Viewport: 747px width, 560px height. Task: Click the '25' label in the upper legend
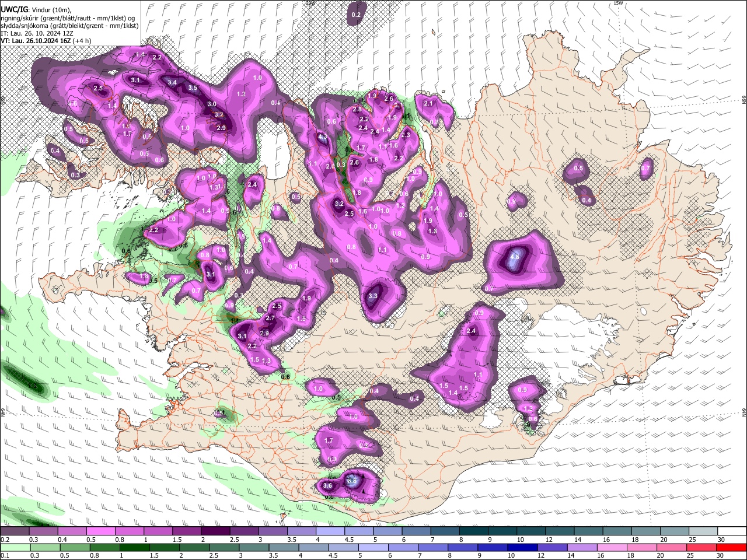[x=692, y=540]
